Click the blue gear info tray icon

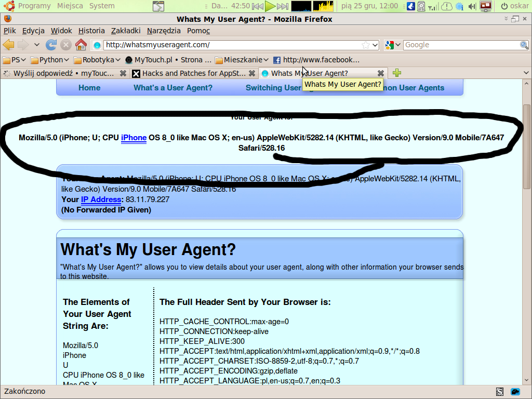click(x=459, y=6)
